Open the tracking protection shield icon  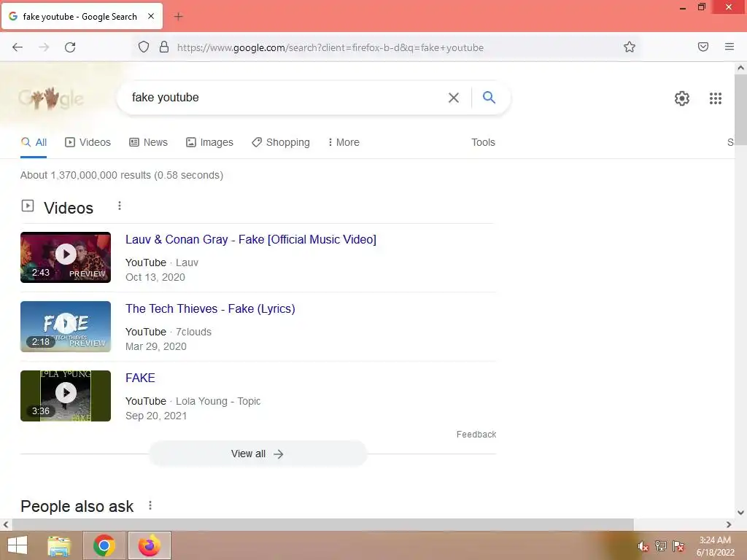coord(144,47)
